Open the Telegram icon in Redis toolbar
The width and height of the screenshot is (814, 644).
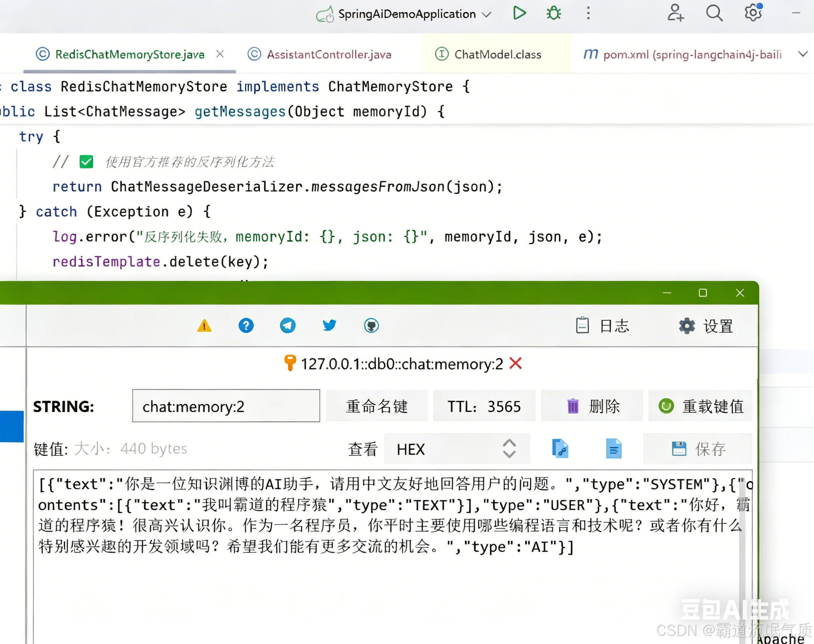pos(287,325)
